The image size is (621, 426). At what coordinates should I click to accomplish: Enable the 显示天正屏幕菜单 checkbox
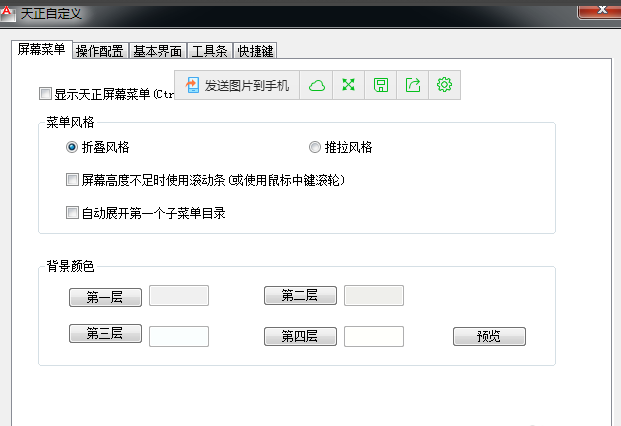click(46, 94)
